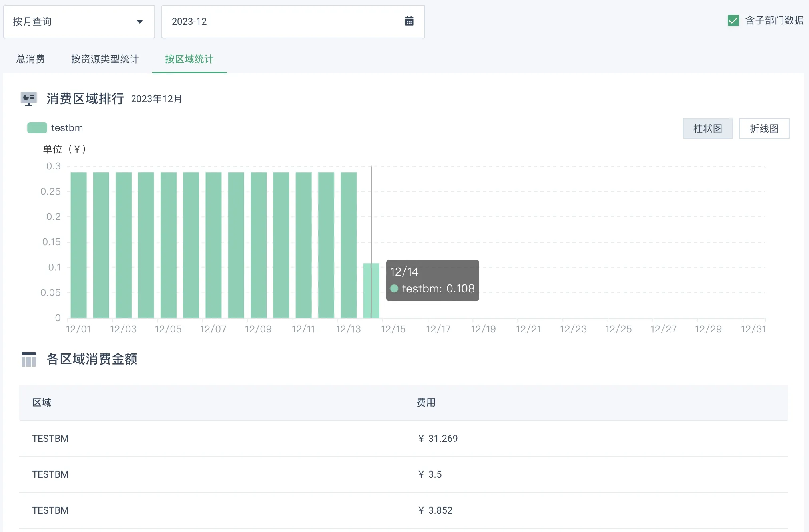Select the 按区域统计 tab
The image size is (809, 532).
189,59
